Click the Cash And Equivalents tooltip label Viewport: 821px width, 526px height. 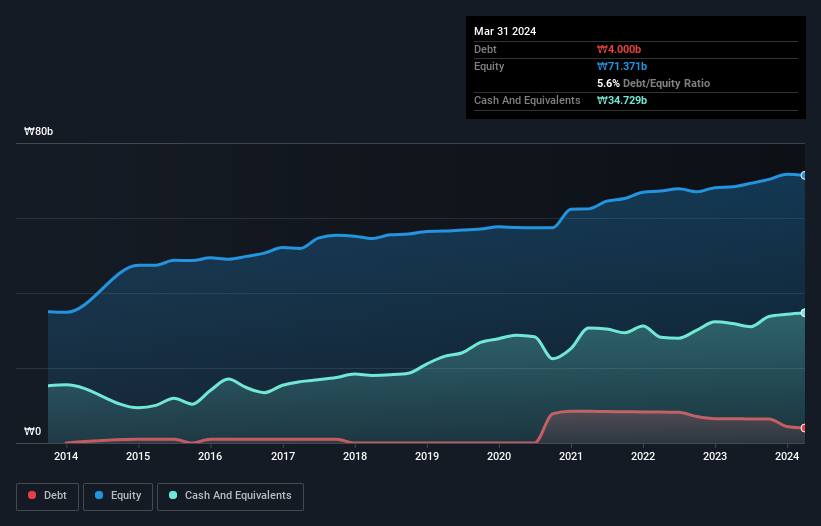(527, 100)
